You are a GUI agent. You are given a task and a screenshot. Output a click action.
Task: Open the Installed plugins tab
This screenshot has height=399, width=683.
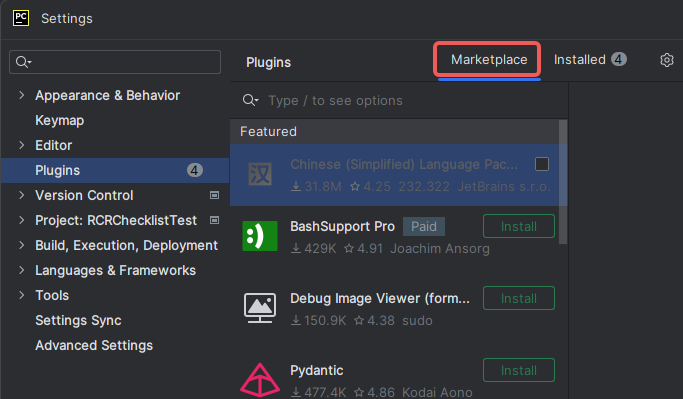pyautogui.click(x=590, y=60)
